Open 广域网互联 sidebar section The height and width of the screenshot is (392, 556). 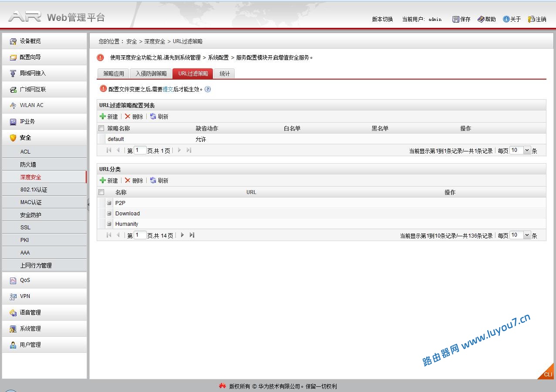tap(44, 89)
